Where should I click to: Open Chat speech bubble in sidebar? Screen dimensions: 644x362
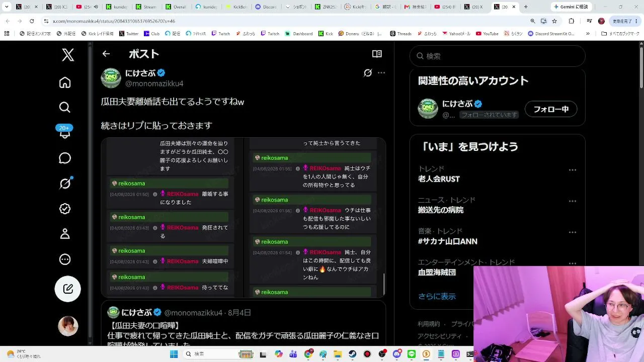[x=65, y=158]
